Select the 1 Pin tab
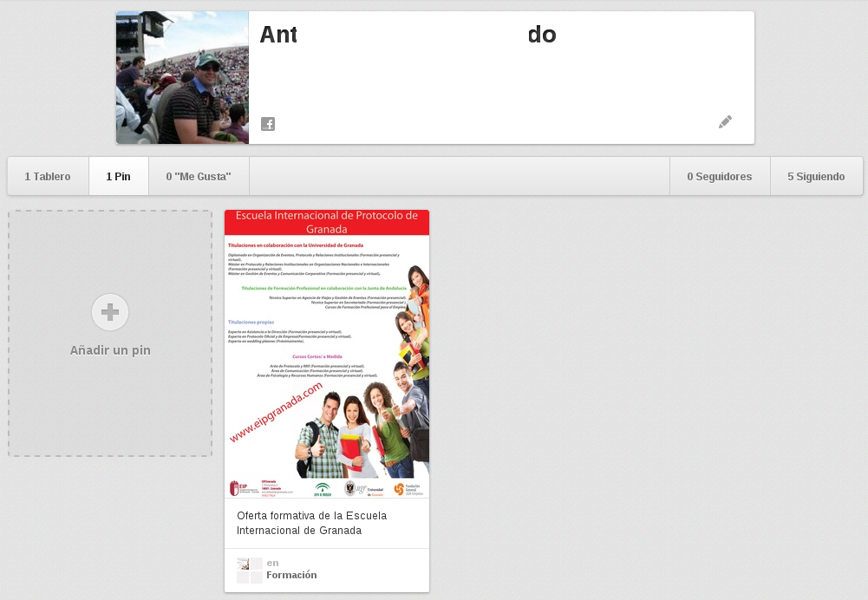This screenshot has height=600, width=868. [119, 176]
